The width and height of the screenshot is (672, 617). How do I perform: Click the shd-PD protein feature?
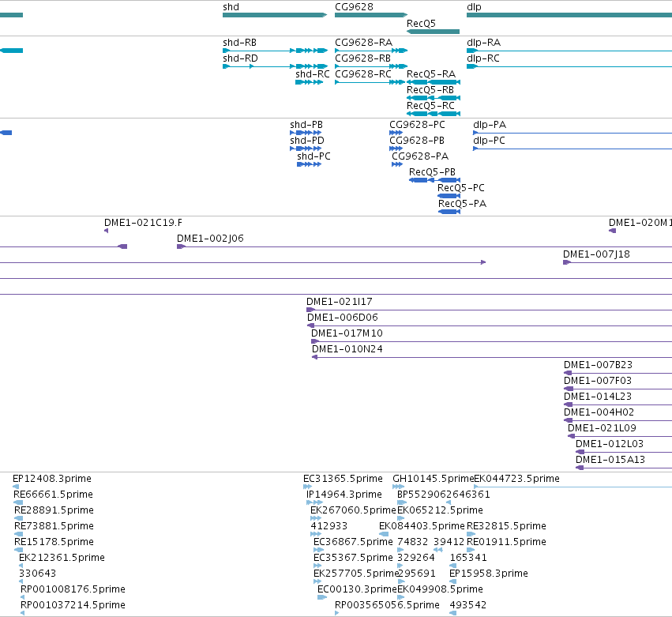tap(306, 149)
